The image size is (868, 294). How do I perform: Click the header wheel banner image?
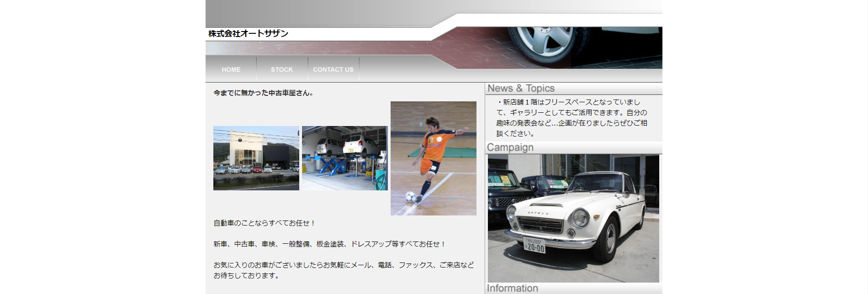click(x=548, y=47)
